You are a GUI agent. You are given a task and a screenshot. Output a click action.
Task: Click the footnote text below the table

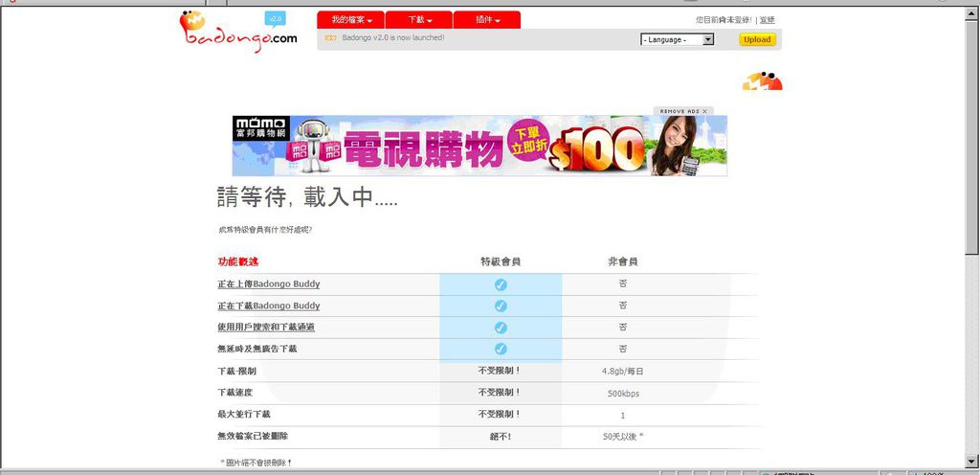pyautogui.click(x=256, y=464)
